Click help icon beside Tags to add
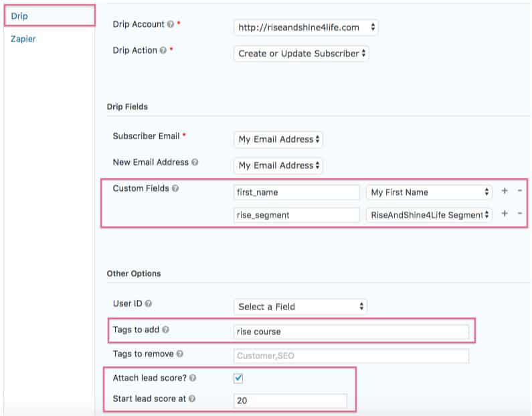This screenshot has height=416, width=532. pyautogui.click(x=165, y=330)
